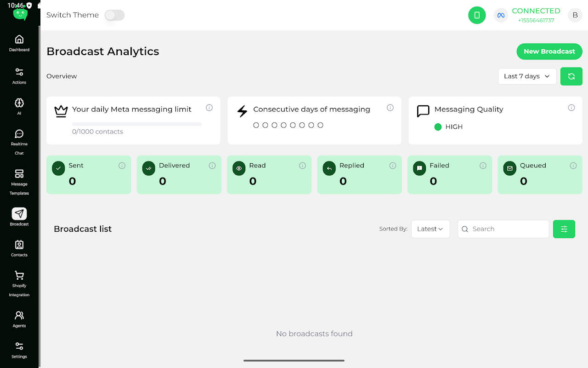Click the New Broadcast button
Screen dimensions: 588x368
[x=549, y=52]
